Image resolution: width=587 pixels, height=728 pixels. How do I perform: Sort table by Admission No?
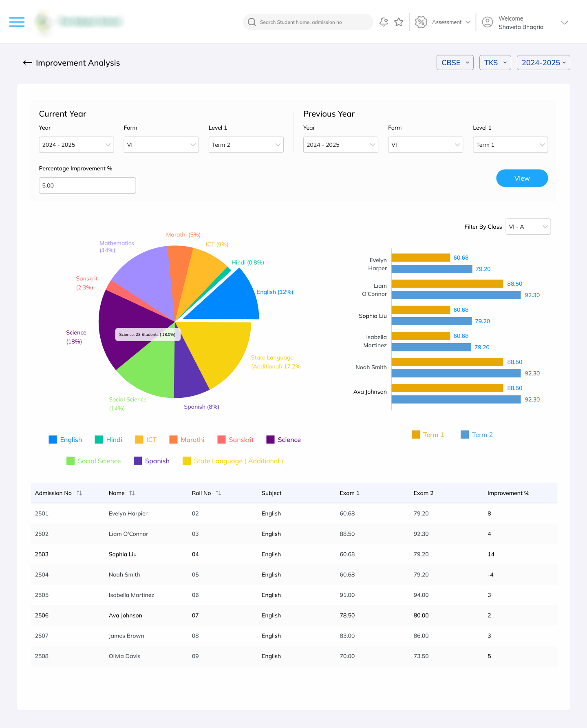click(79, 493)
